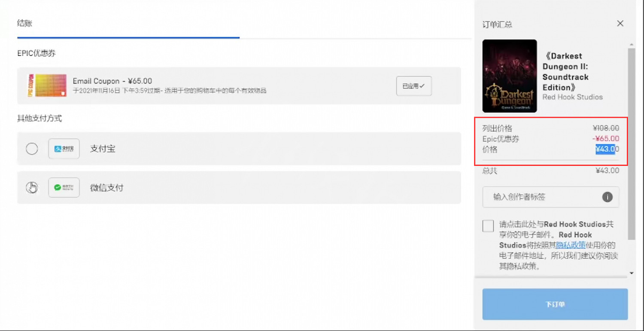This screenshot has width=644, height=331.
Task: Click the Alipay logo icon
Action: 64,149
